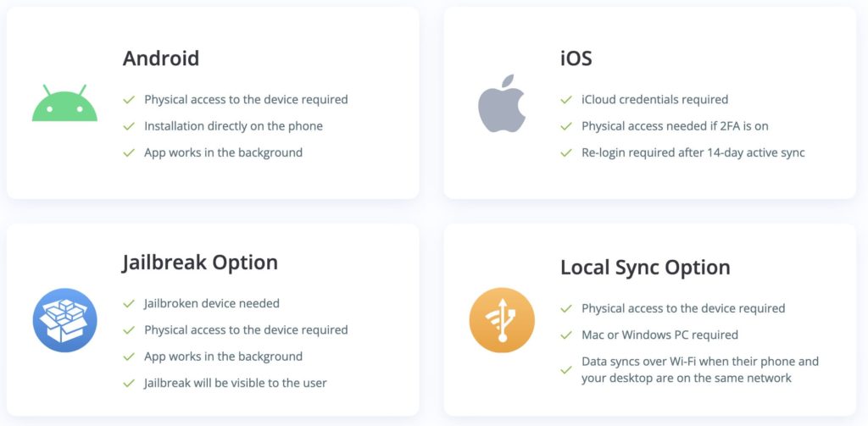Select the Local Sync Option heading

(645, 268)
